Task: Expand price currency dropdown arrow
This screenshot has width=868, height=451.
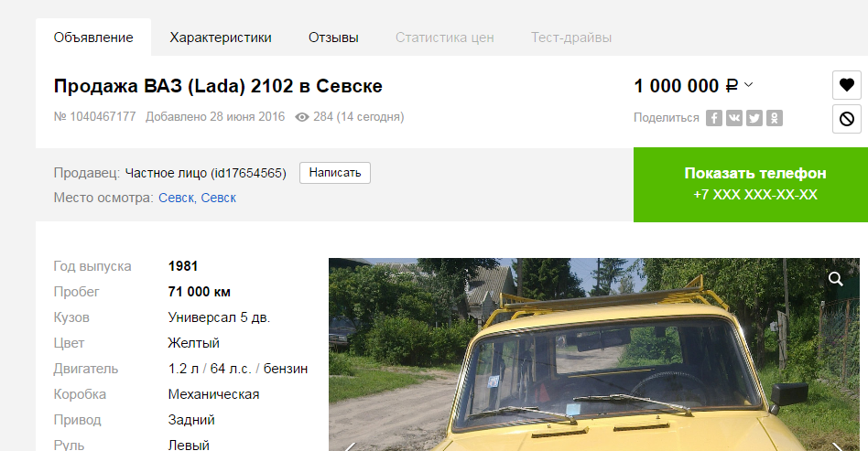Action: pyautogui.click(x=748, y=85)
